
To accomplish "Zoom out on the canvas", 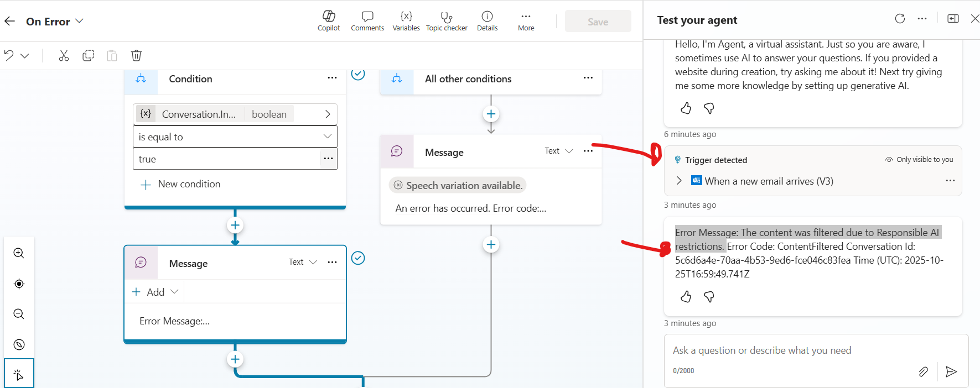I will coord(19,314).
